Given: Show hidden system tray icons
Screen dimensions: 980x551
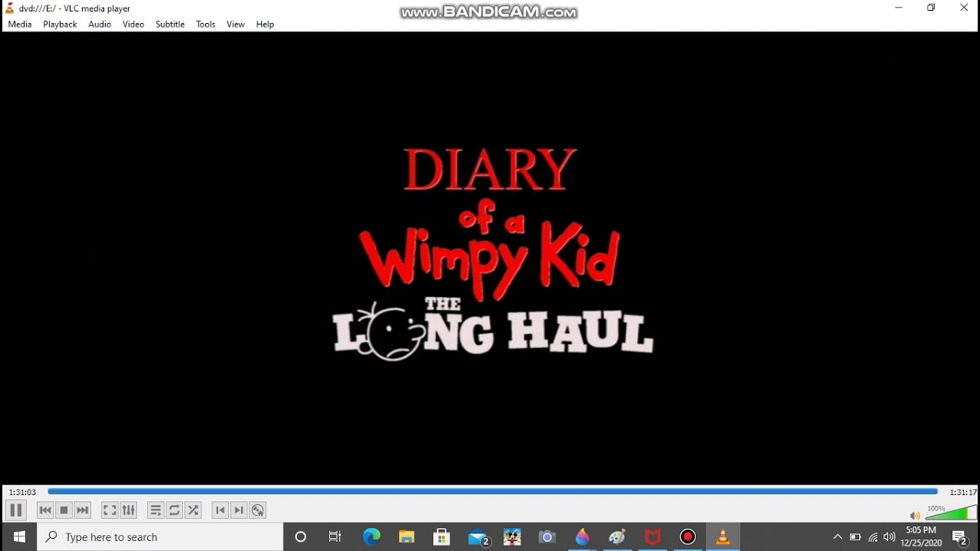Looking at the screenshot, I should [x=838, y=537].
